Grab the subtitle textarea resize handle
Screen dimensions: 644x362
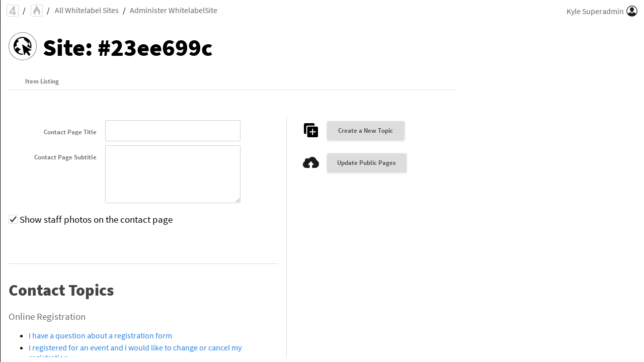(x=237, y=200)
